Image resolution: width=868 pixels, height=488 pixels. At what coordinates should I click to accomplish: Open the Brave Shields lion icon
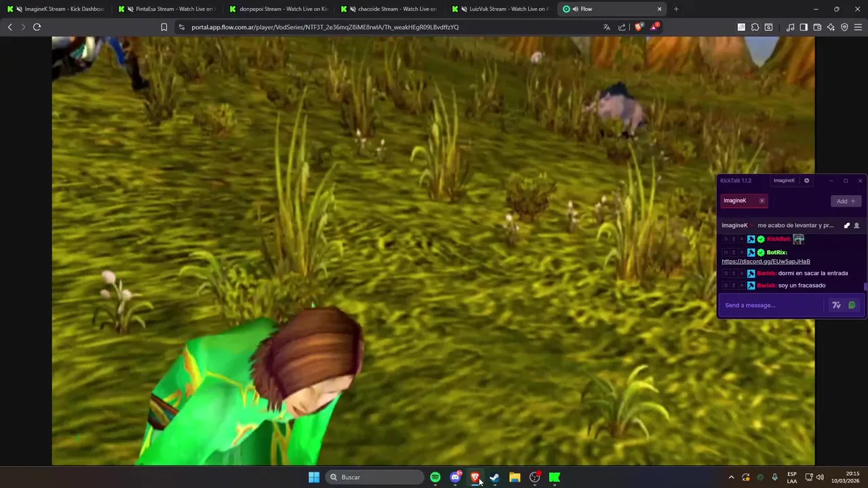[639, 27]
